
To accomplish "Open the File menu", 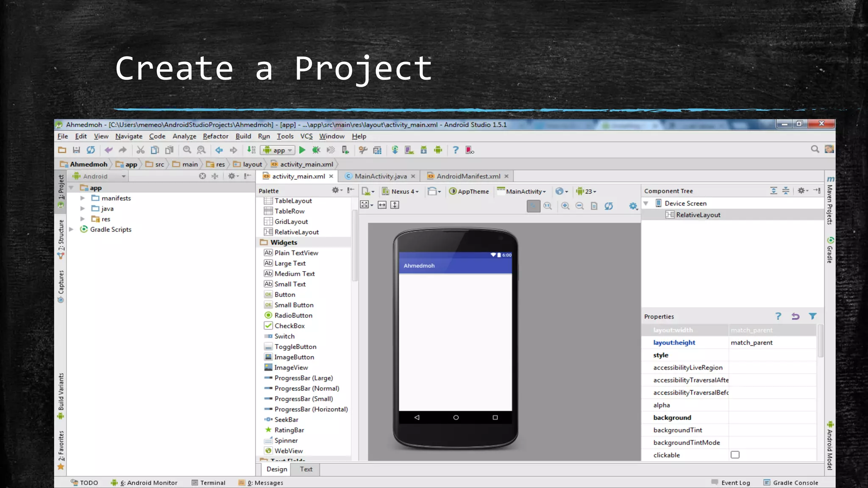I will (x=63, y=136).
